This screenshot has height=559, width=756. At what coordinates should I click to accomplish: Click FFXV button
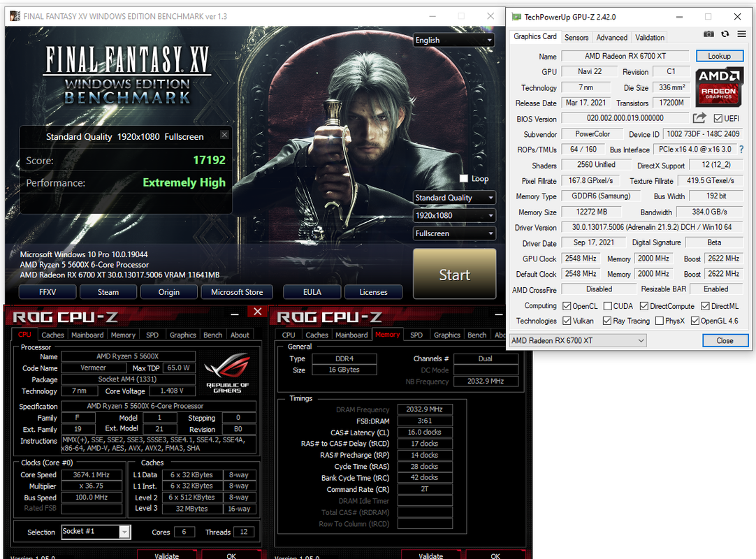48,292
